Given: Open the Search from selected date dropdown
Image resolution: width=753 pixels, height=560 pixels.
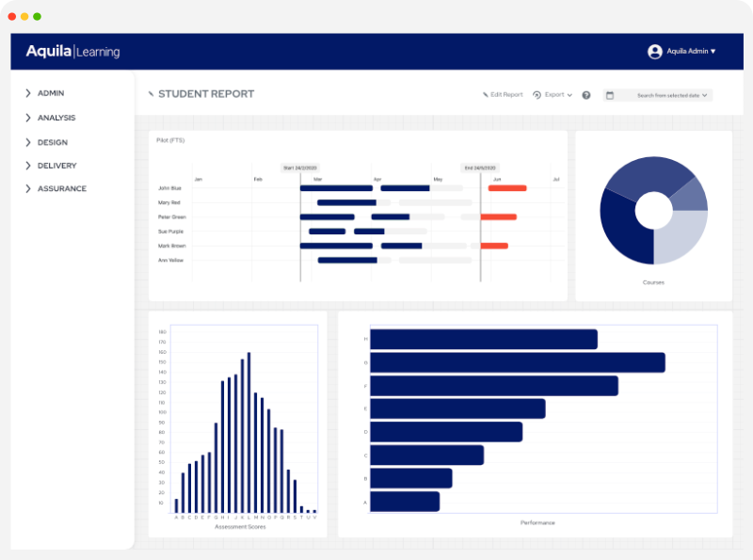Looking at the screenshot, I should [672, 95].
